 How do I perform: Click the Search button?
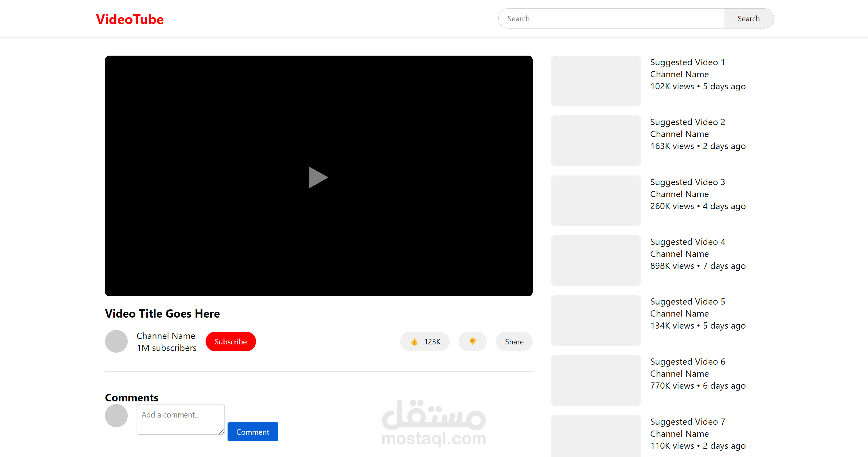749,19
